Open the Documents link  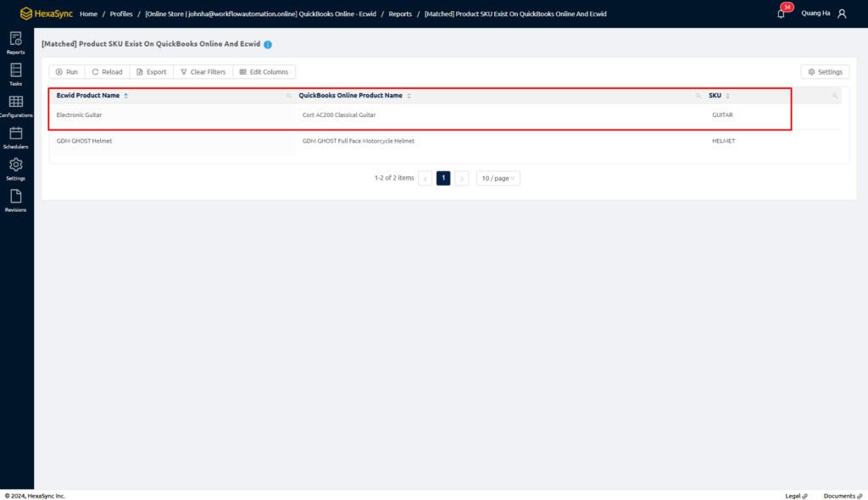(x=843, y=496)
